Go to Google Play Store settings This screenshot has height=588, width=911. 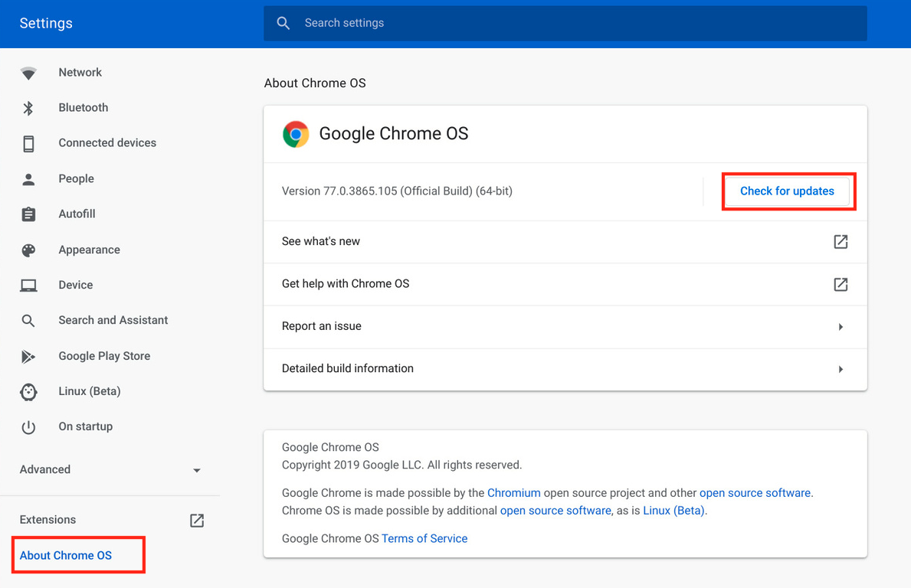tap(104, 357)
